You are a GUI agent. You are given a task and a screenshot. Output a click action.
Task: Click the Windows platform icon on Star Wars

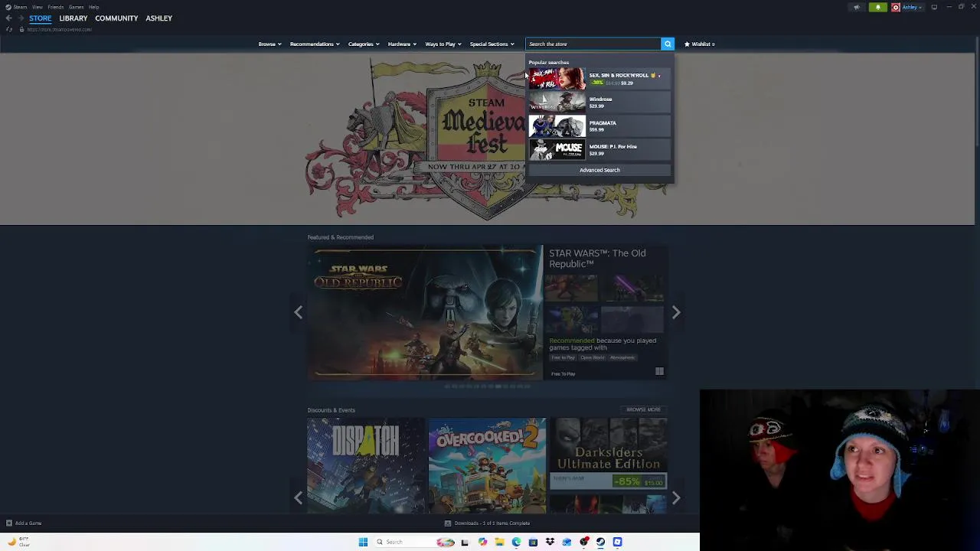(x=659, y=372)
